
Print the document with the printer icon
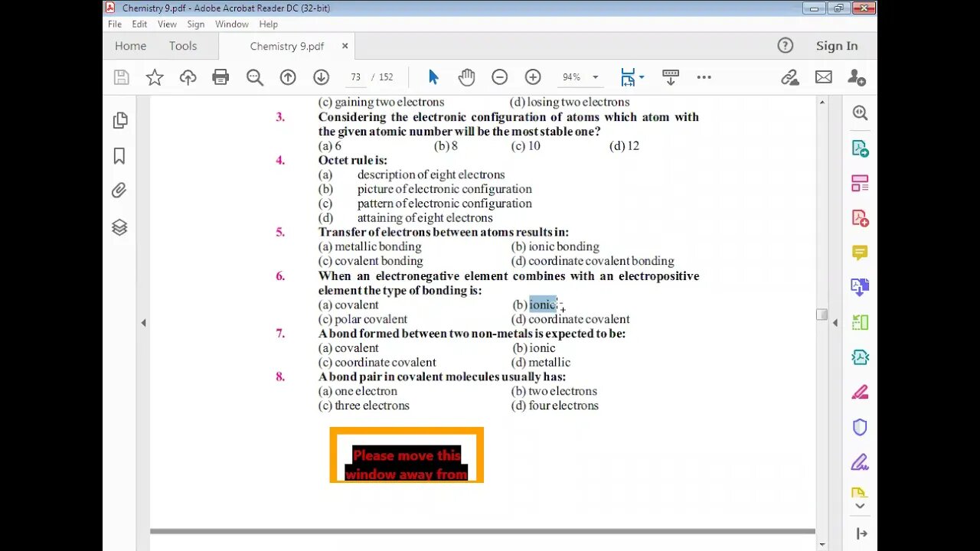[x=220, y=77]
